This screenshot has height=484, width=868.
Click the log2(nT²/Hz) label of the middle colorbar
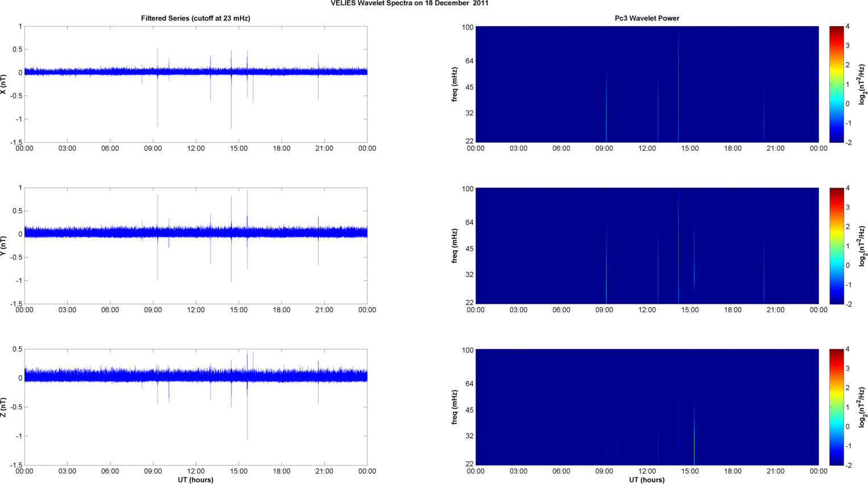pos(862,246)
